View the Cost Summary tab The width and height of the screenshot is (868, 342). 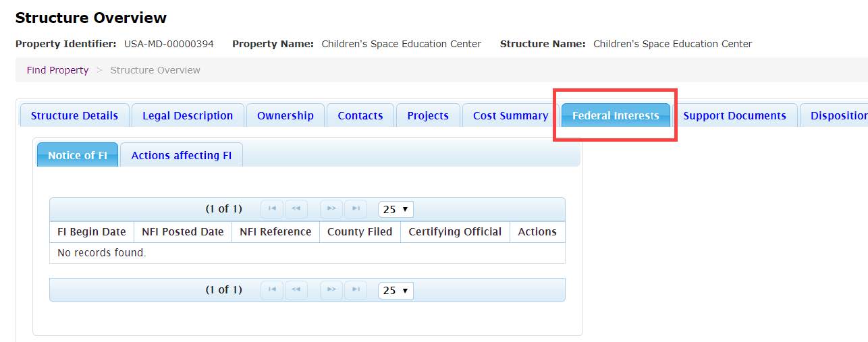[x=510, y=115]
